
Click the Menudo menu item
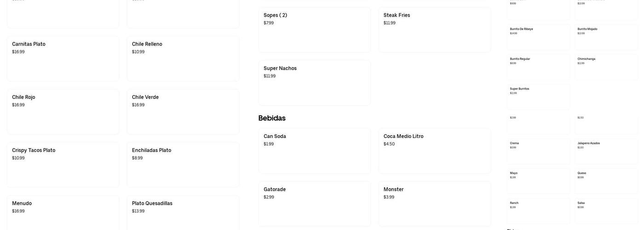[63, 213]
